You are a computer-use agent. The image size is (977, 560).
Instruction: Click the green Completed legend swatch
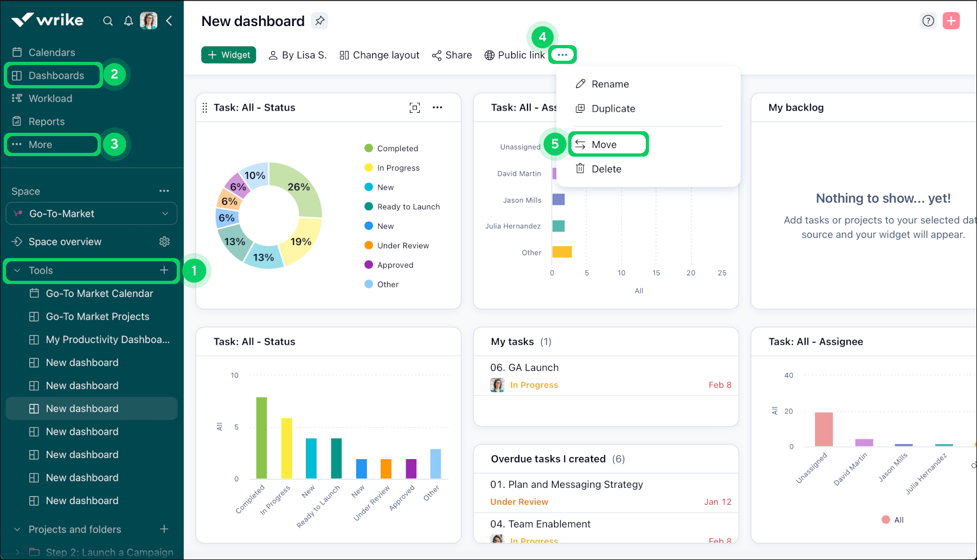click(369, 147)
